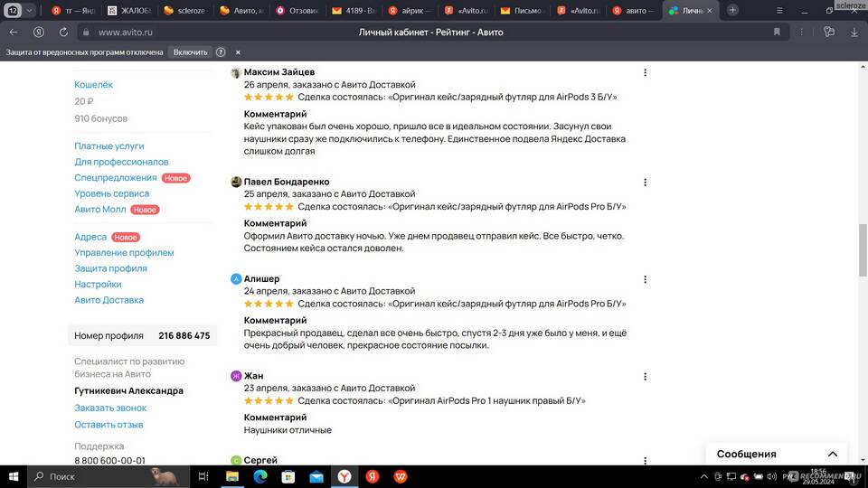The width and height of the screenshot is (868, 488).
Task: Open Авито Молл link
Action: tap(100, 209)
